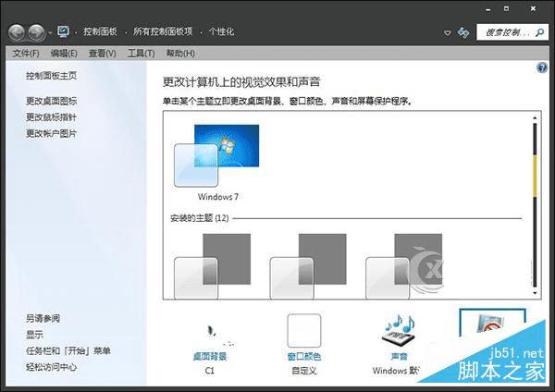Click the theme list scroll up arrow
The height and width of the screenshot is (392, 555).
535,117
